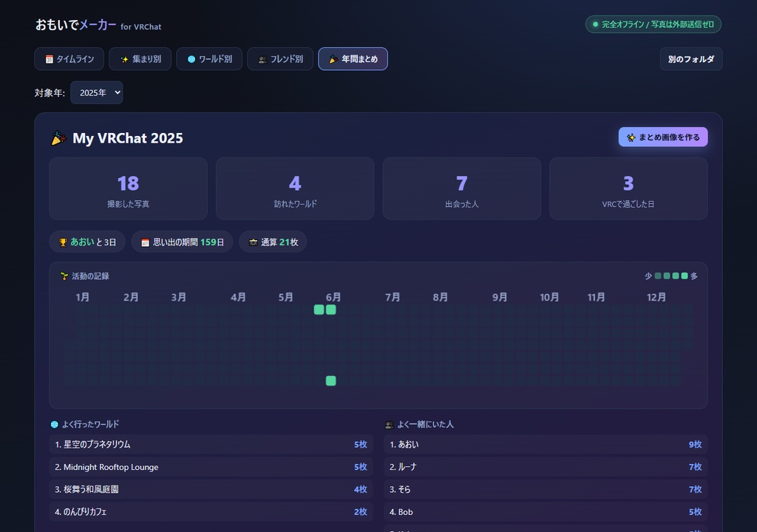Select the 年間まとめ tab
This screenshot has width=757, height=532.
[x=353, y=59]
